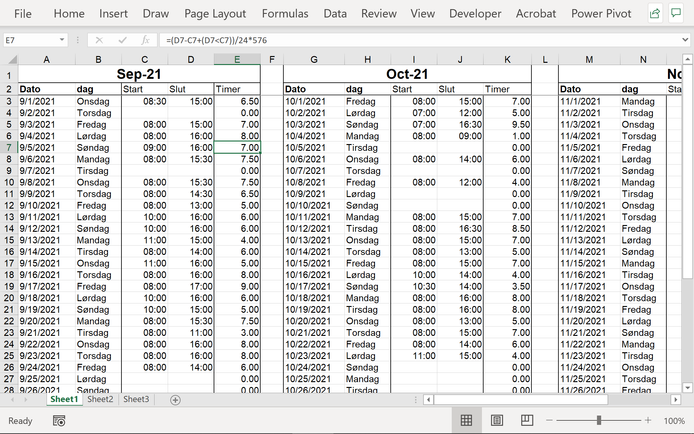The height and width of the screenshot is (434, 694).
Task: Open the Acrobat ribbon tab
Action: pyautogui.click(x=536, y=14)
